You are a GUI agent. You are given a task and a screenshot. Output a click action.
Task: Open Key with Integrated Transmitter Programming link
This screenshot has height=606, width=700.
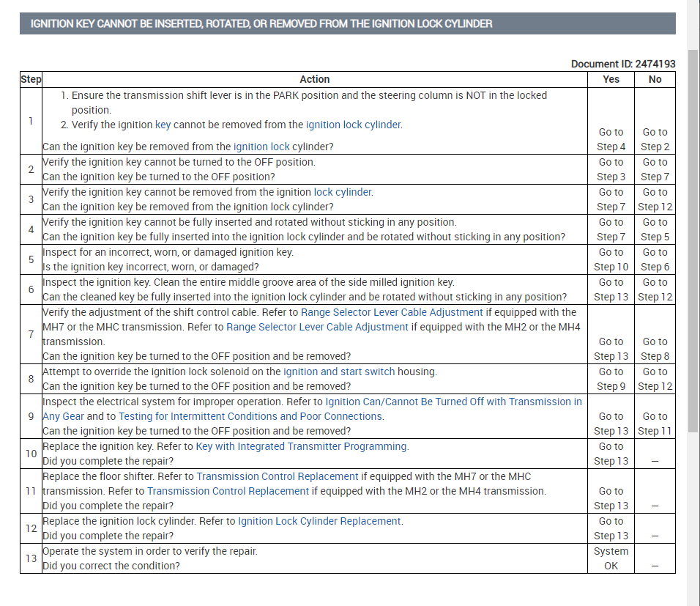(x=302, y=446)
